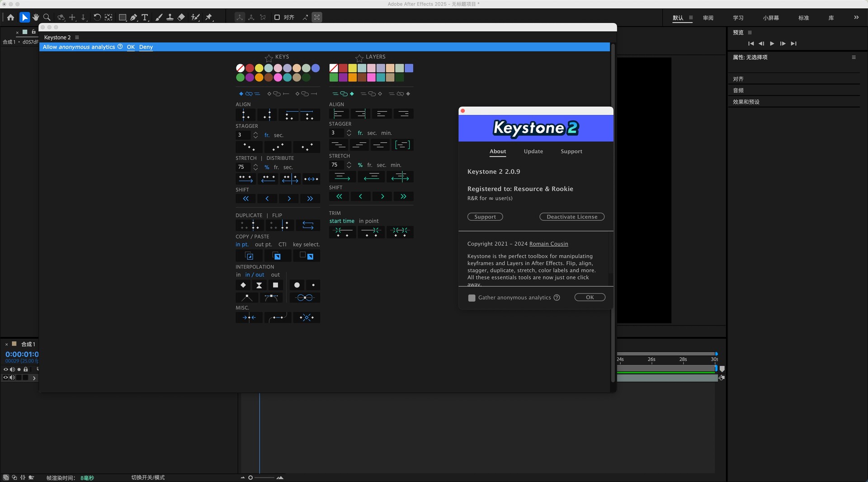
Task: Click the Keys STAGGER value stepper arrows
Action: (x=255, y=135)
